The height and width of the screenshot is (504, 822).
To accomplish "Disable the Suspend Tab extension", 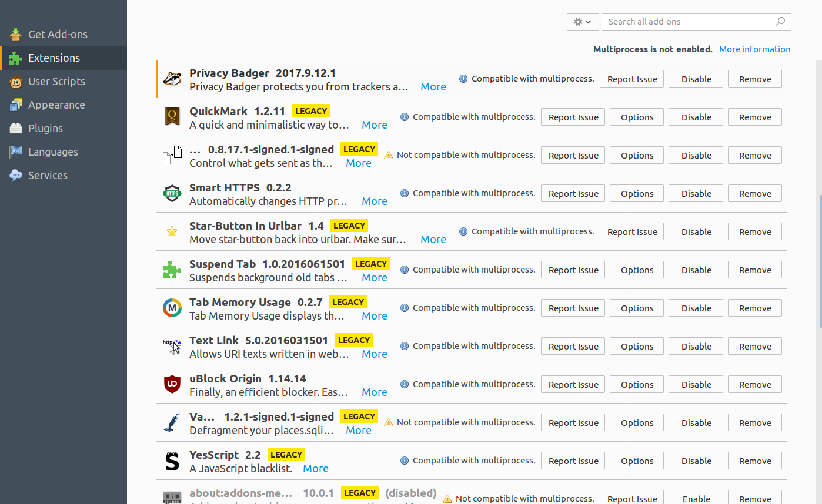I will point(696,270).
